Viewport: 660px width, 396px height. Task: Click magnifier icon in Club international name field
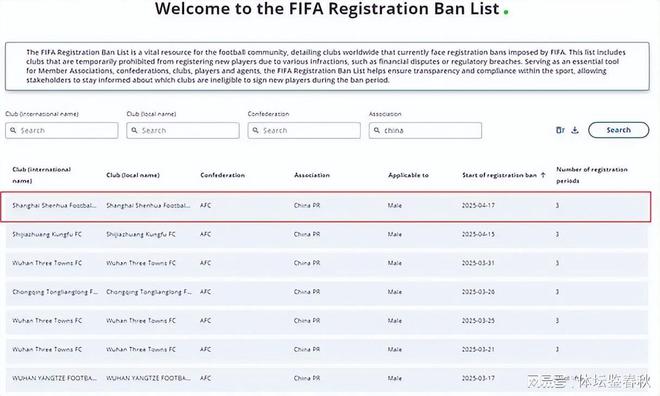tap(13, 130)
